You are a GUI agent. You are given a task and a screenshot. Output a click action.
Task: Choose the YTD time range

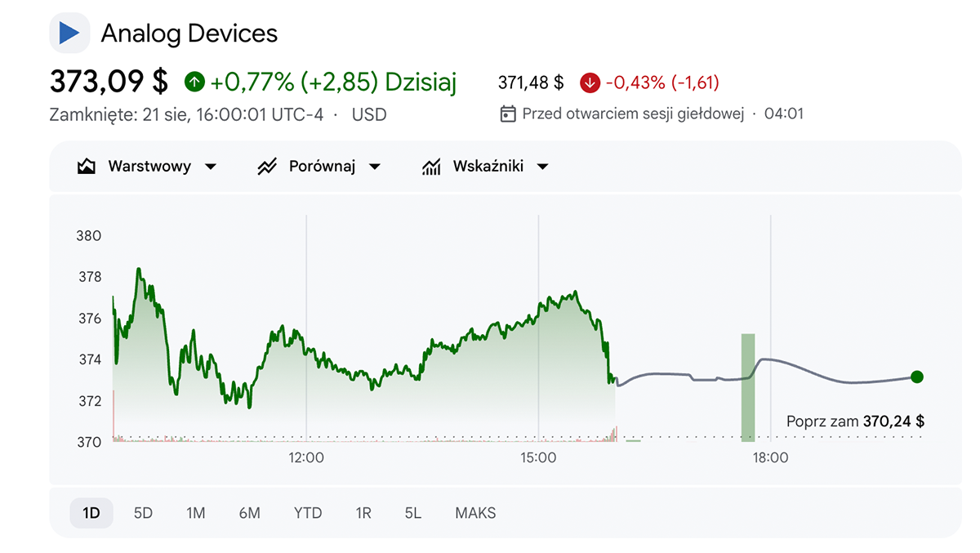(x=308, y=513)
